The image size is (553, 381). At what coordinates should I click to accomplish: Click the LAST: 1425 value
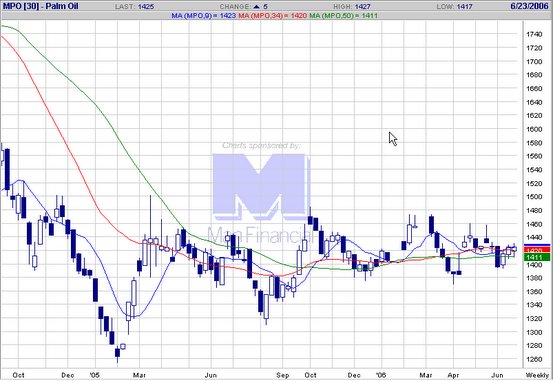[x=134, y=6]
